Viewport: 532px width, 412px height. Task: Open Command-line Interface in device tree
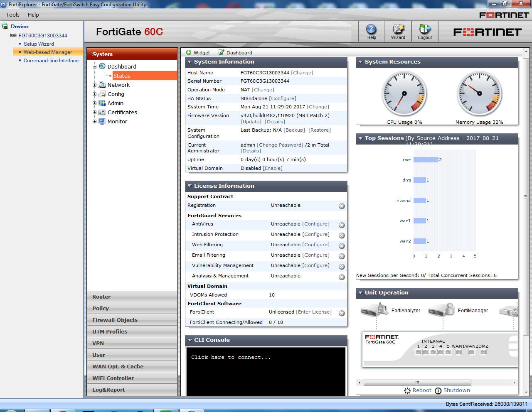point(51,61)
